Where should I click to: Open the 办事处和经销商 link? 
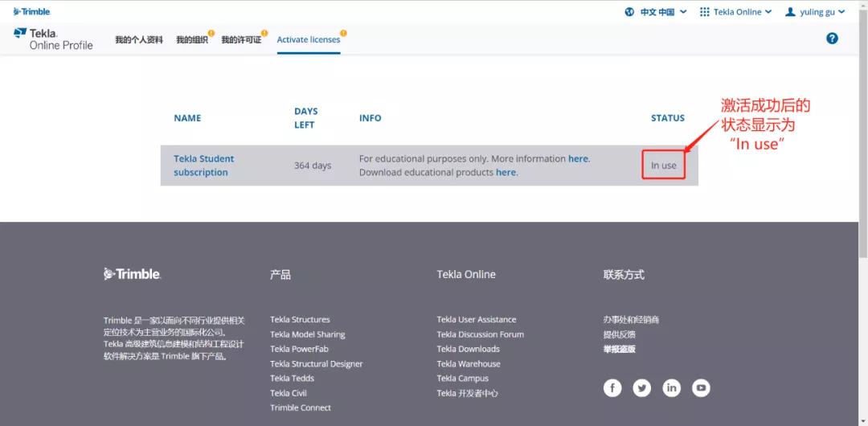click(x=631, y=320)
